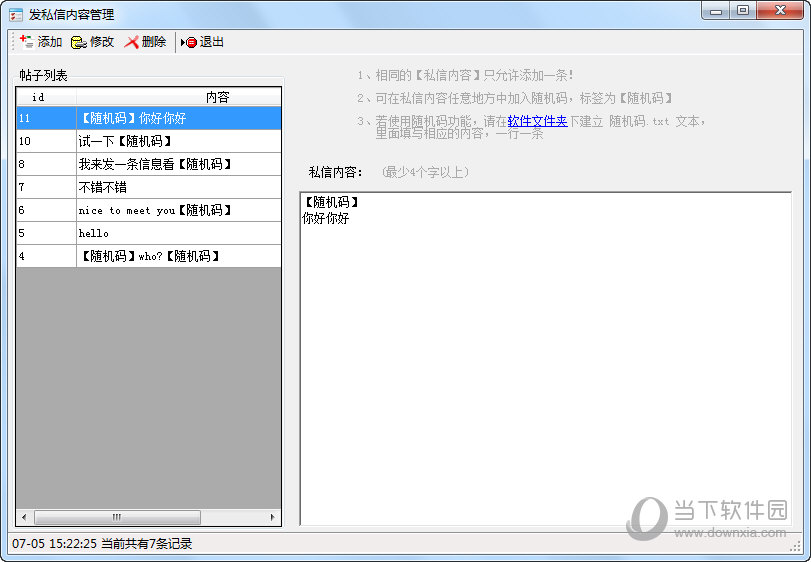Click the id cell 5
The height and width of the screenshot is (562, 811).
(47, 233)
